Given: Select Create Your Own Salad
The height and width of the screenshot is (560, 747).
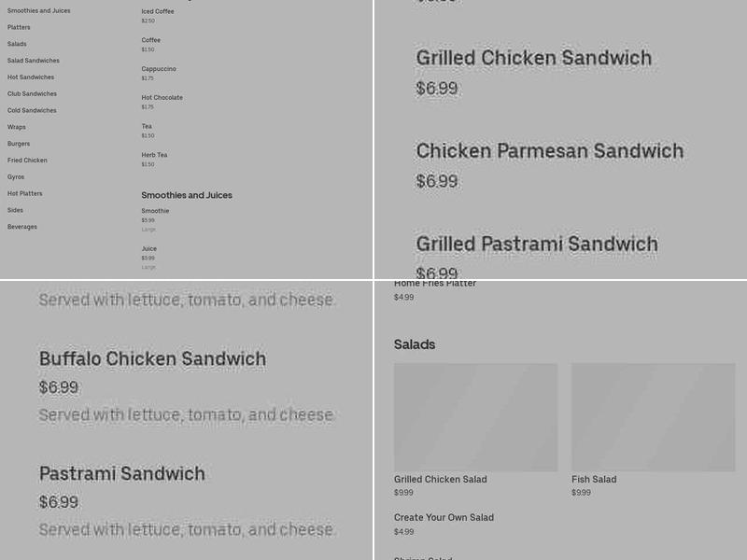Looking at the screenshot, I should click(444, 517).
